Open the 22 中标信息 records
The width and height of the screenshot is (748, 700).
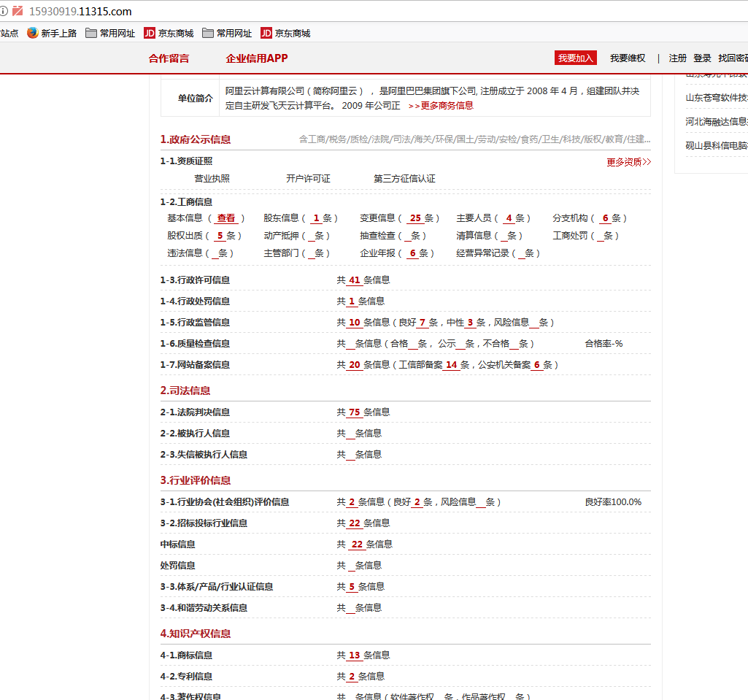[x=358, y=545]
